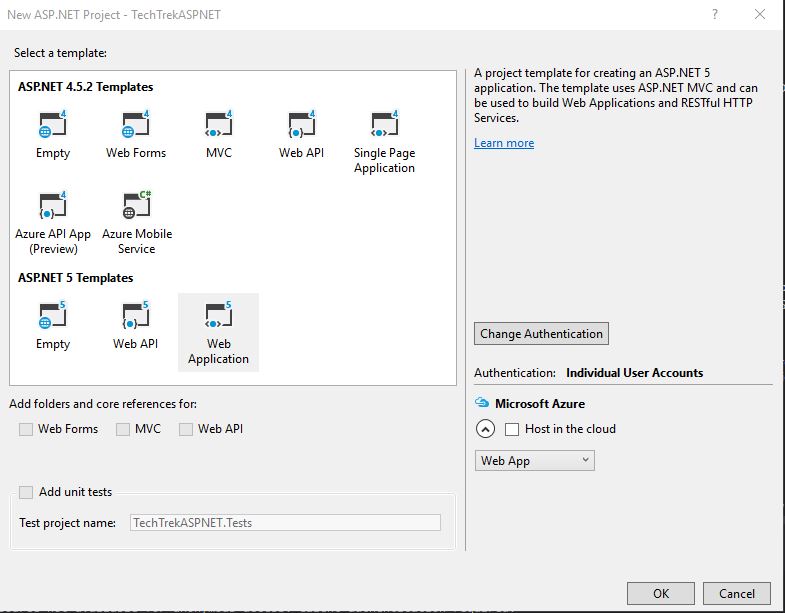This screenshot has height=613, width=785.
Task: Open the Web App hosting type dropdown
Action: [x=535, y=460]
